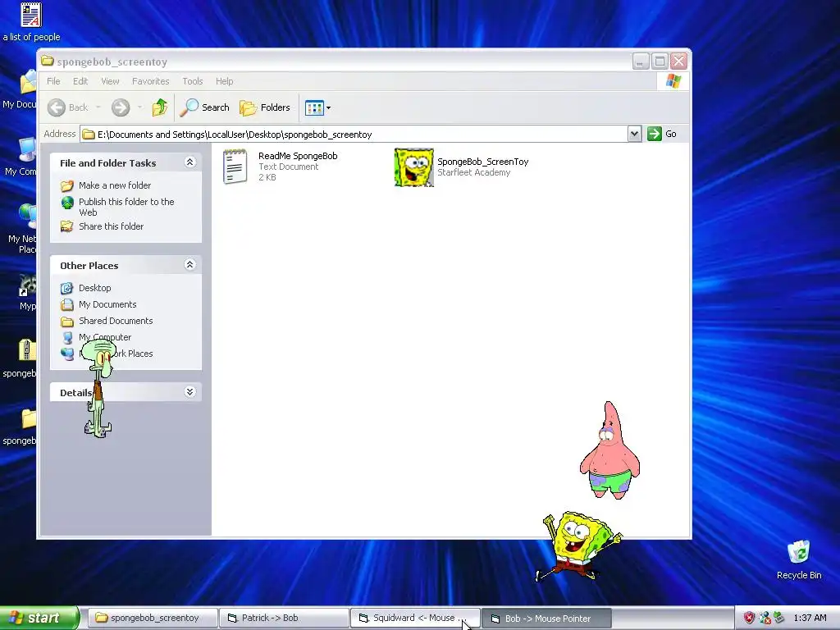Click the Shared Documents folder icon

tap(67, 322)
